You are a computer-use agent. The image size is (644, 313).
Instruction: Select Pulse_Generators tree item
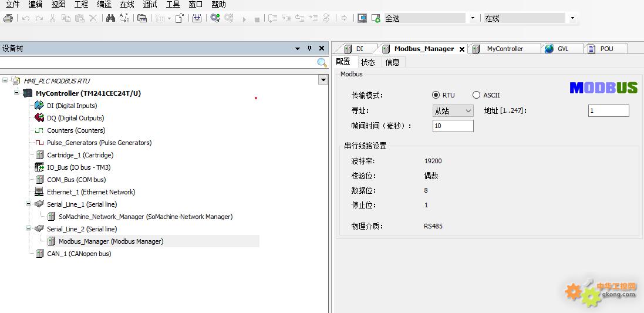click(x=99, y=143)
